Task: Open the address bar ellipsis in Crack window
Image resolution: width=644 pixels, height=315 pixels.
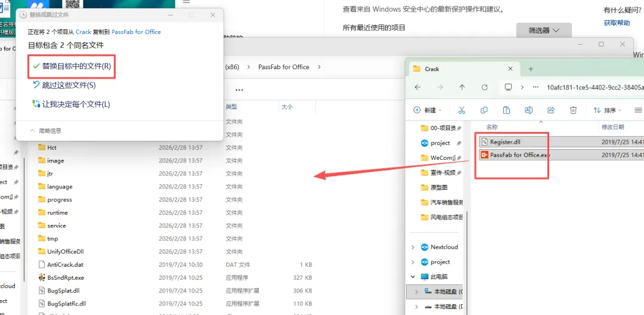Action: coord(535,87)
